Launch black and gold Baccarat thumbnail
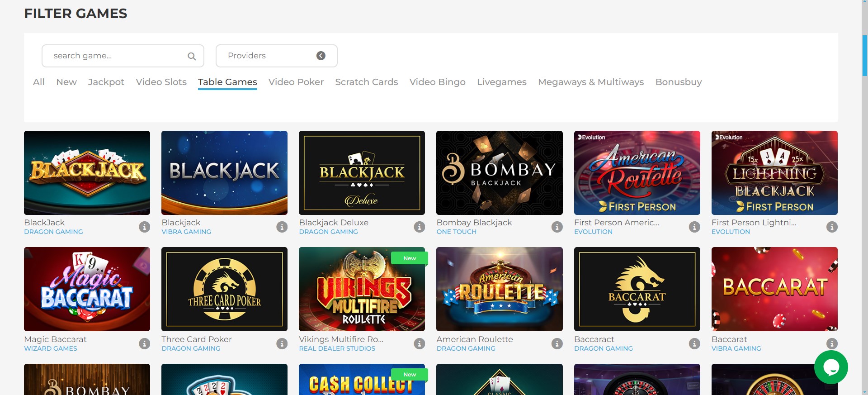Image resolution: width=868 pixels, height=395 pixels. coord(637,289)
